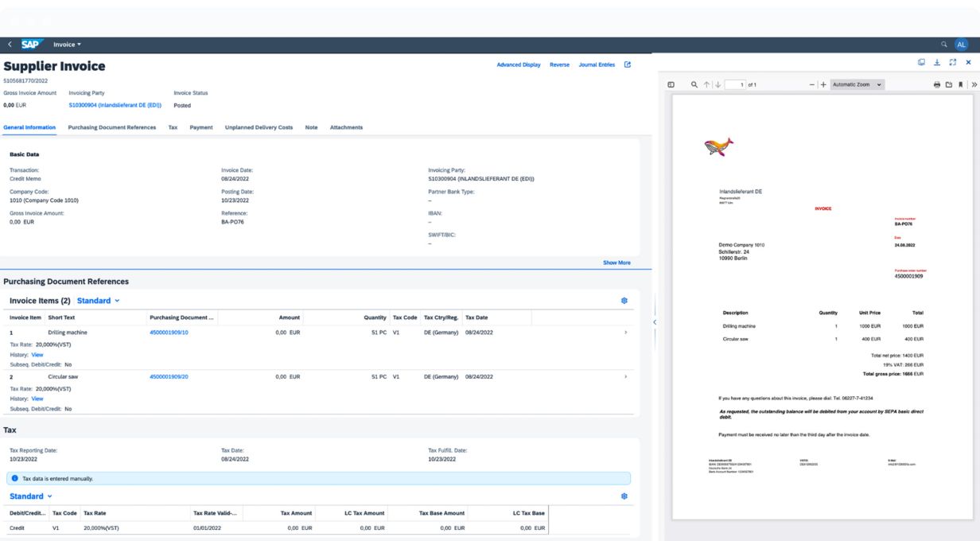Switch to the Payment tab
The width and height of the screenshot is (980, 541).
(x=200, y=127)
